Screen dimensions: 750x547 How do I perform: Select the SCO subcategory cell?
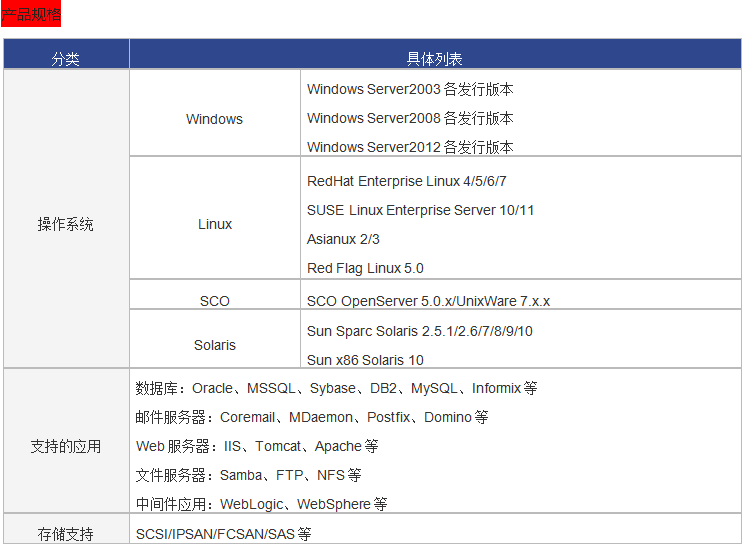(x=215, y=295)
